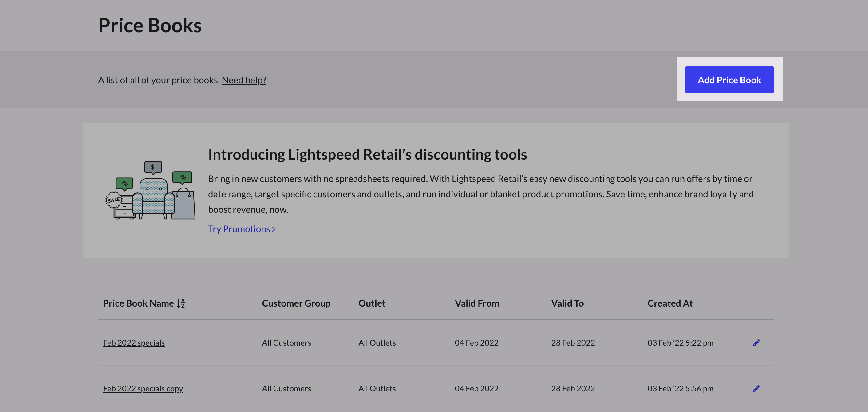Viewport: 868px width, 412px height.
Task: Open the Feb 2022 specials copy price book
Action: 143,388
